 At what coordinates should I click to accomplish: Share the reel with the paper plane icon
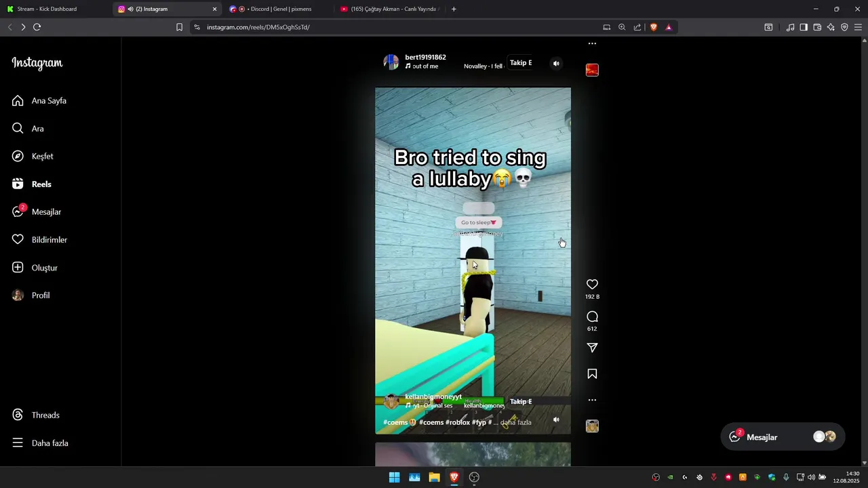(x=592, y=348)
